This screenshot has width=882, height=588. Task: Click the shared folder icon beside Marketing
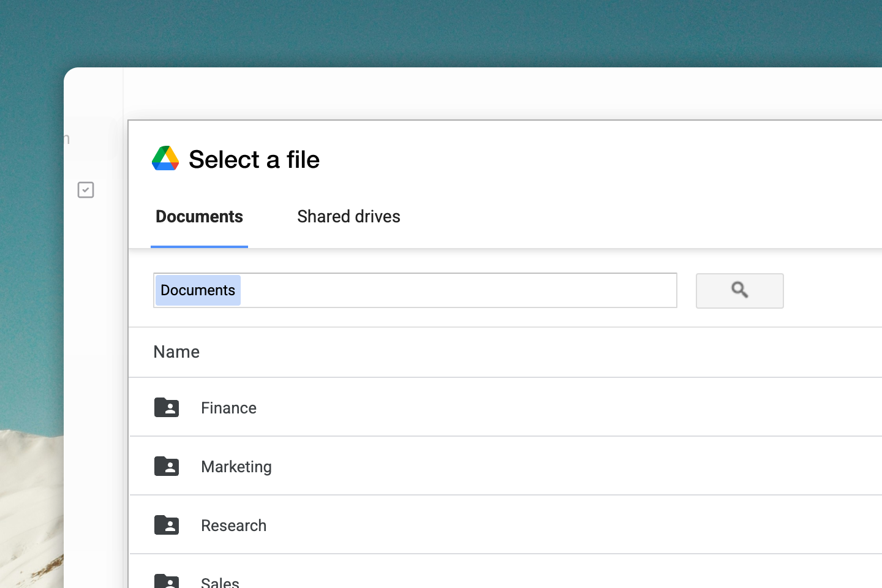pyautogui.click(x=167, y=466)
